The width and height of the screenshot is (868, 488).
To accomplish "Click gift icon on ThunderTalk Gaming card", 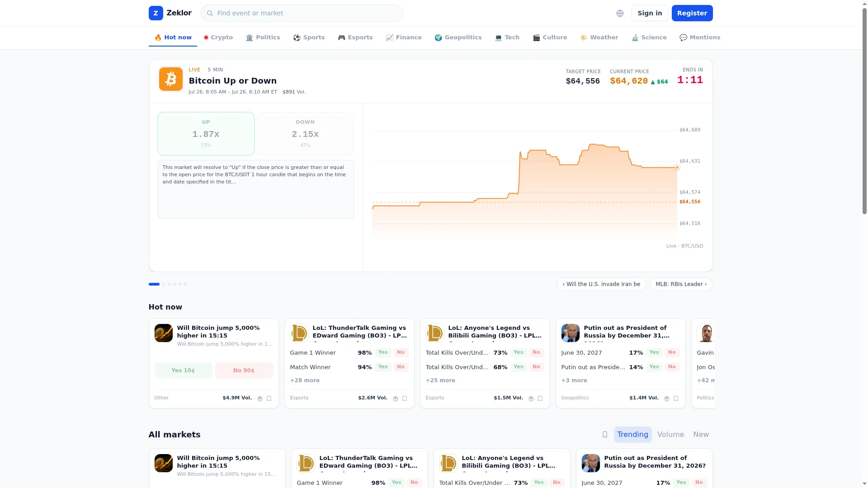I will tap(396, 399).
